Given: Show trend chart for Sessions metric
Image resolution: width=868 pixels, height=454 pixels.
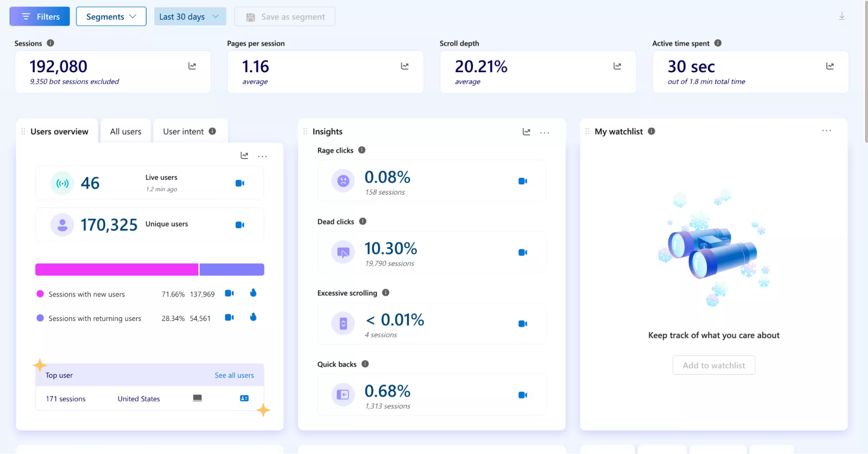Looking at the screenshot, I should click(x=192, y=66).
